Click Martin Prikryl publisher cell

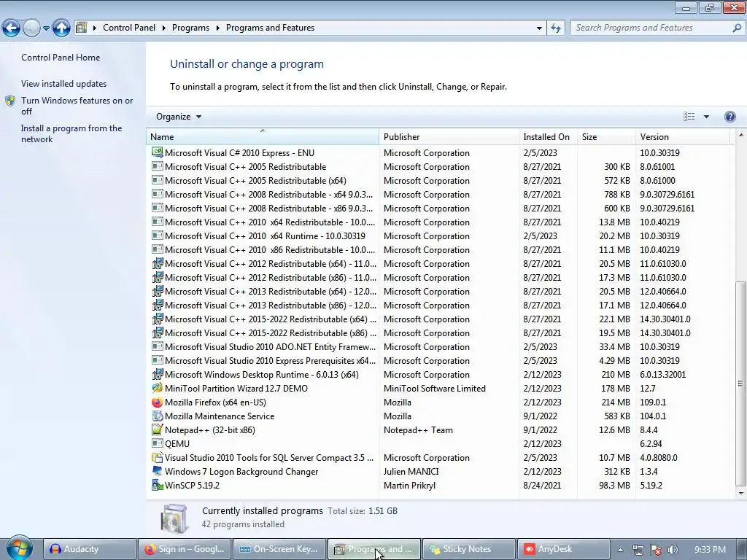click(x=409, y=485)
